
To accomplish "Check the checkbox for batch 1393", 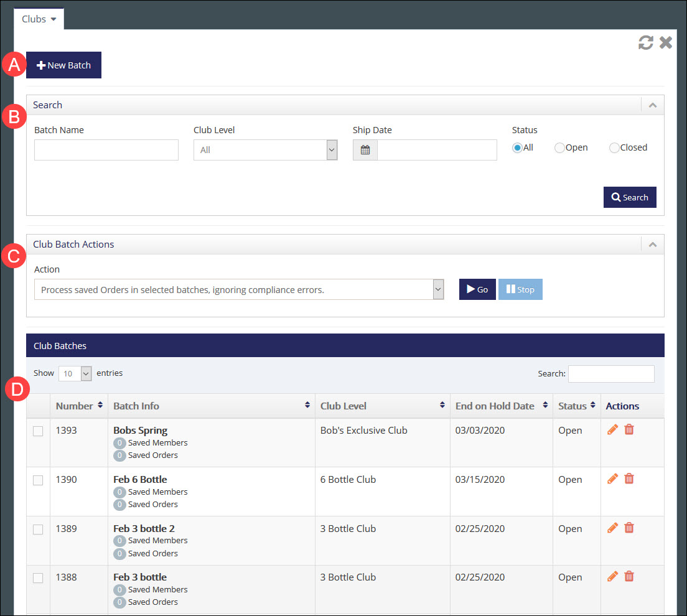I will [x=38, y=431].
